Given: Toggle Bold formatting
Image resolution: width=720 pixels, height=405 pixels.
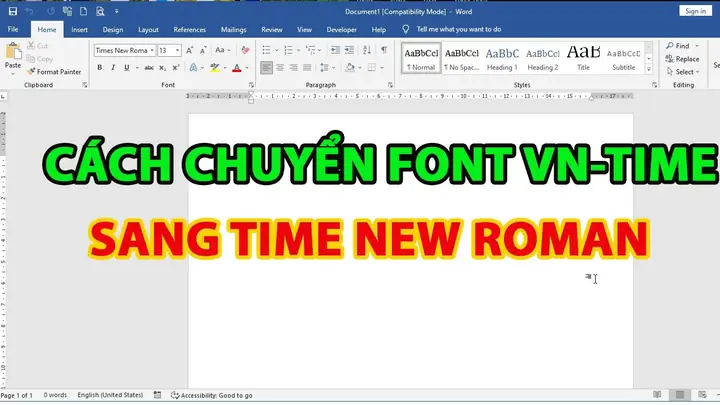Looking at the screenshot, I should pyautogui.click(x=100, y=68).
